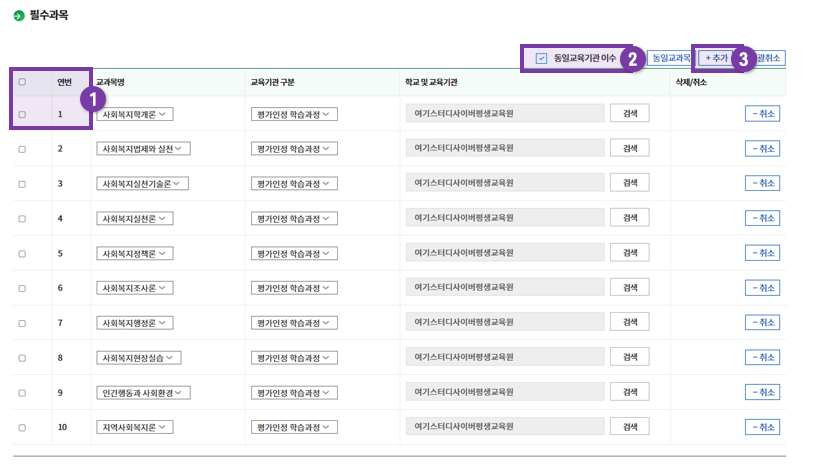Click 검색 button in row 7
Viewport: 815px width, 465px height.
(630, 322)
